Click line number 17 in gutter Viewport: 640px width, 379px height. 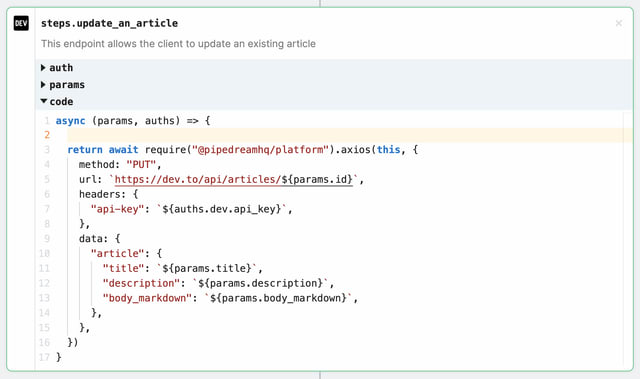pyautogui.click(x=44, y=357)
